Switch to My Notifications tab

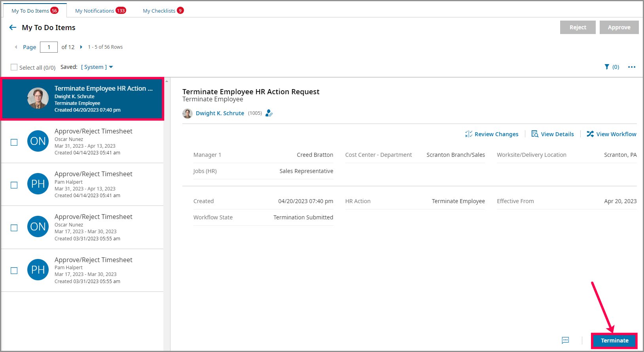pos(100,11)
